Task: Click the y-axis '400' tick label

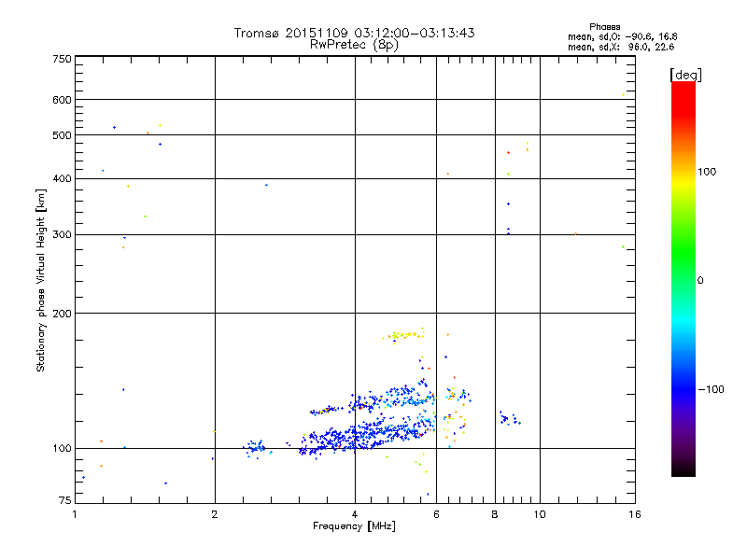Action: 62,178
